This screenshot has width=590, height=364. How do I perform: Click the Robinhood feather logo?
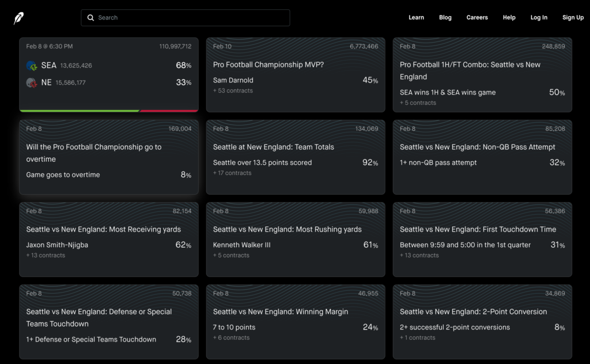click(19, 18)
